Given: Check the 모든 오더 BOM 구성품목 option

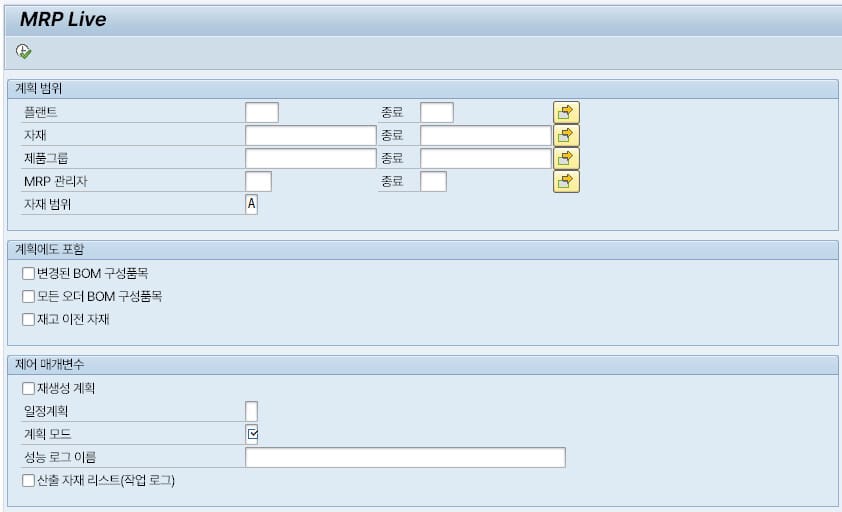Looking at the screenshot, I should pos(28,296).
